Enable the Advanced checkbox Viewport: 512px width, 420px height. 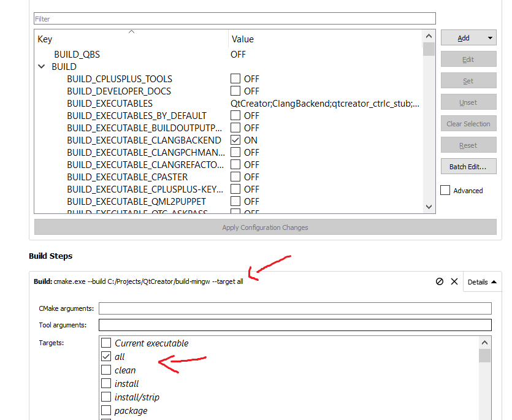tap(445, 191)
